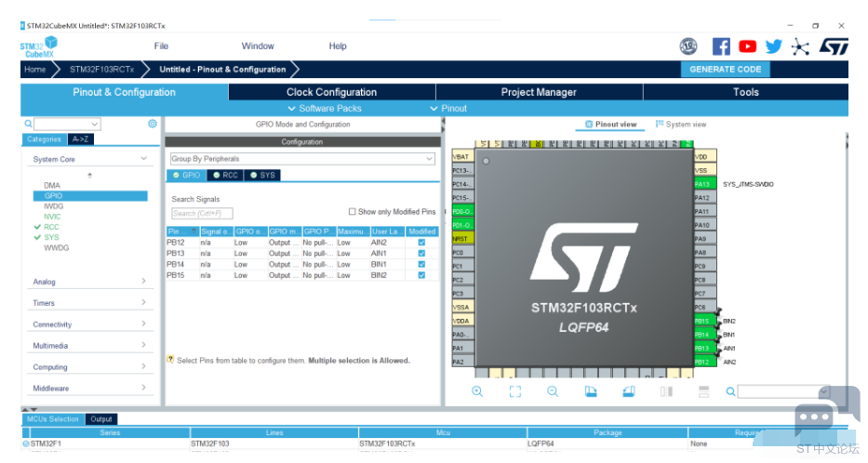Switch to Clock Configuration tab
Viewport: 868px width, 463px height.
(x=331, y=92)
